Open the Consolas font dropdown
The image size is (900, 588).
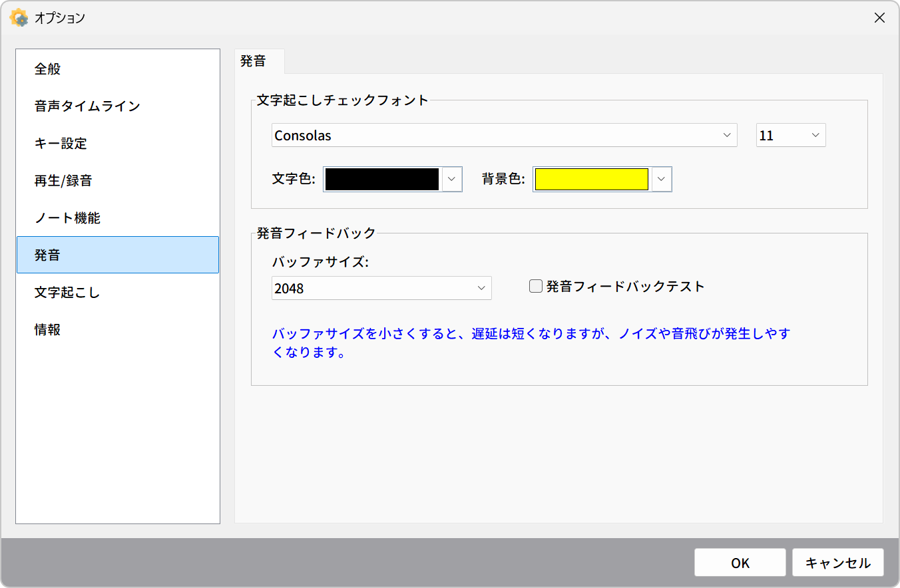(x=505, y=135)
